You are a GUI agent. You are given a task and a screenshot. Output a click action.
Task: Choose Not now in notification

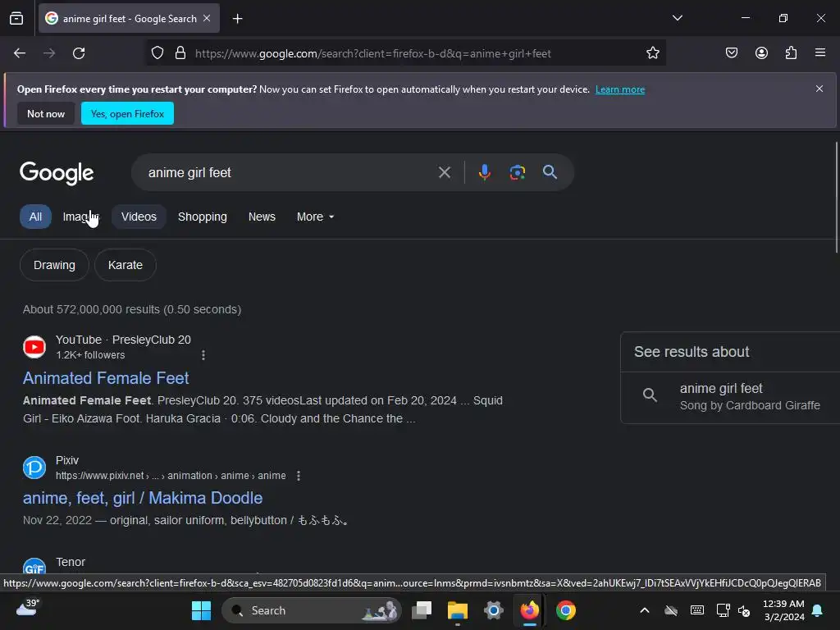point(46,113)
